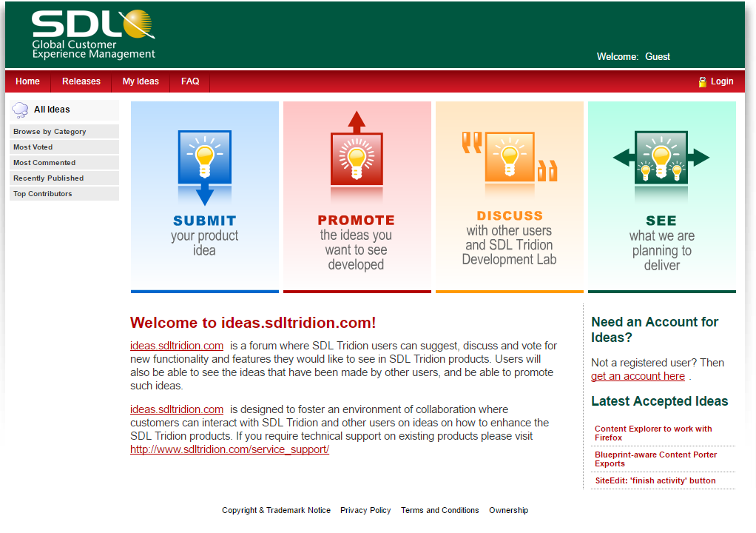Go to My Ideas in navigation
Image resolution: width=756 pixels, height=533 pixels.
tap(141, 81)
